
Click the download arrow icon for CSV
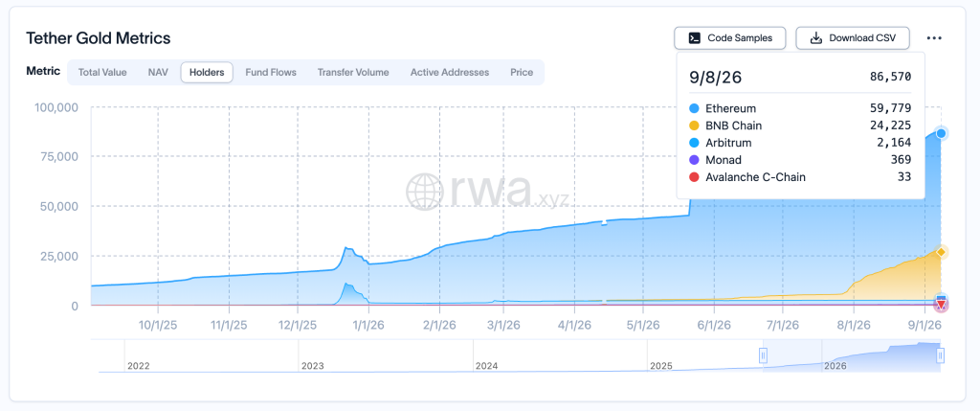(815, 38)
